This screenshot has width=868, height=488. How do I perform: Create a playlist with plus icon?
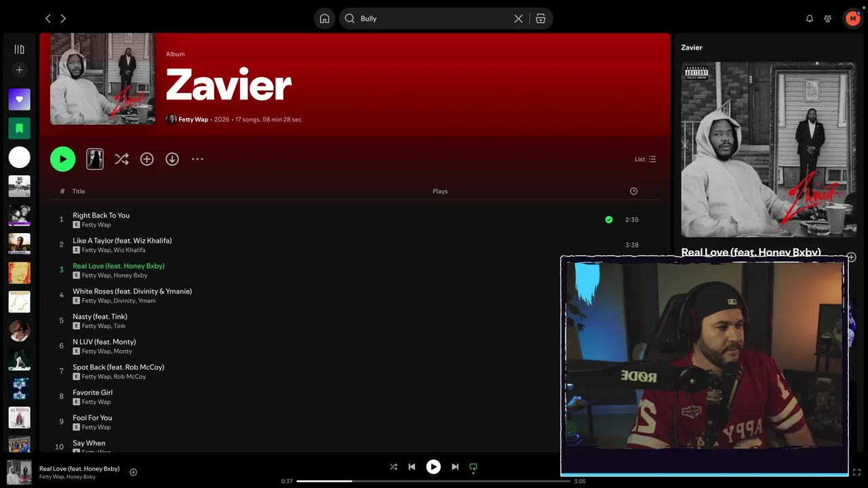coord(19,70)
